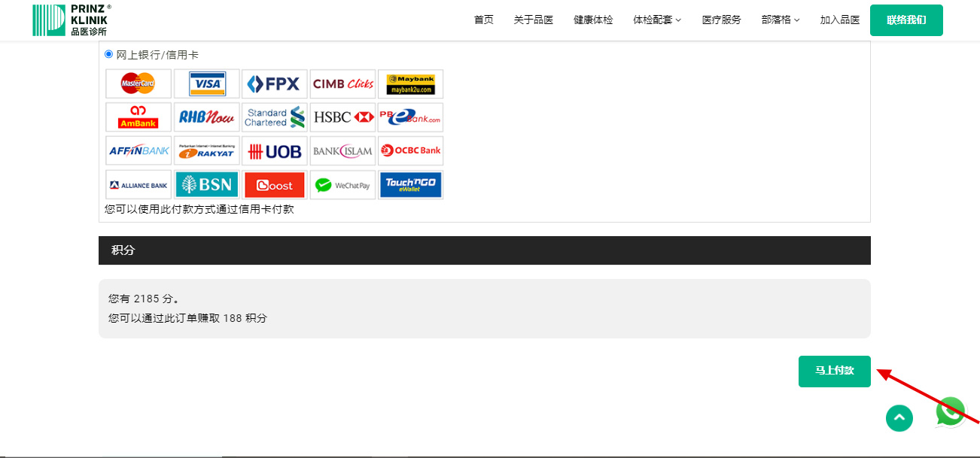
Task: Open WhatsApp chat floating icon
Action: click(x=951, y=411)
